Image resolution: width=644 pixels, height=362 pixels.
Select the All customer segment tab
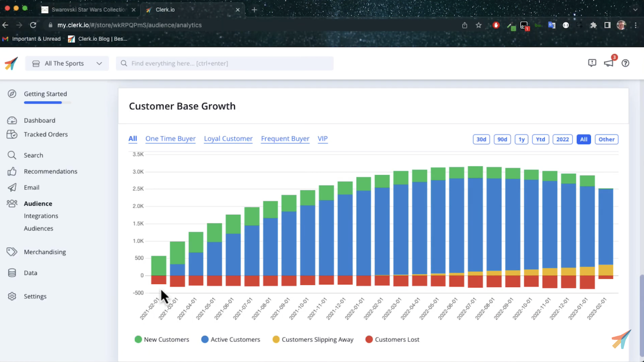click(x=133, y=139)
